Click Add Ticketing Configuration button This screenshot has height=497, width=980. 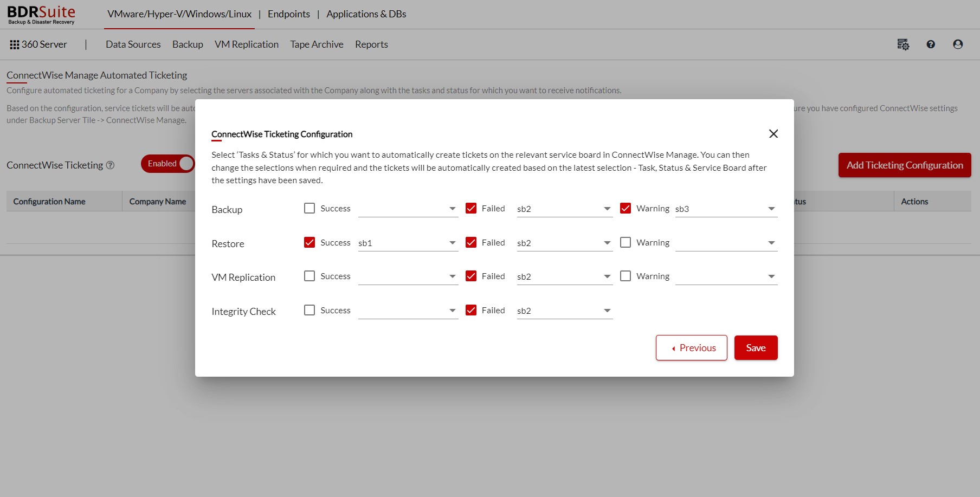click(x=905, y=165)
